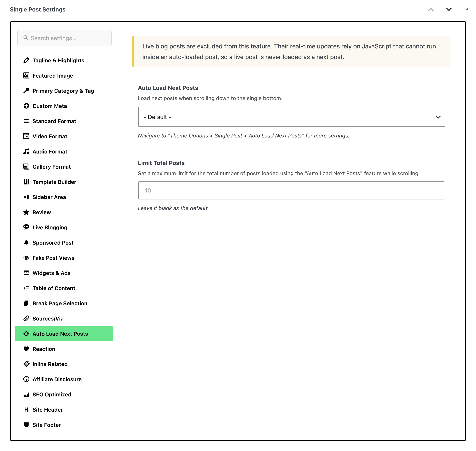Click the Live Blogging speech bubble icon
The image size is (476, 451).
[26, 227]
